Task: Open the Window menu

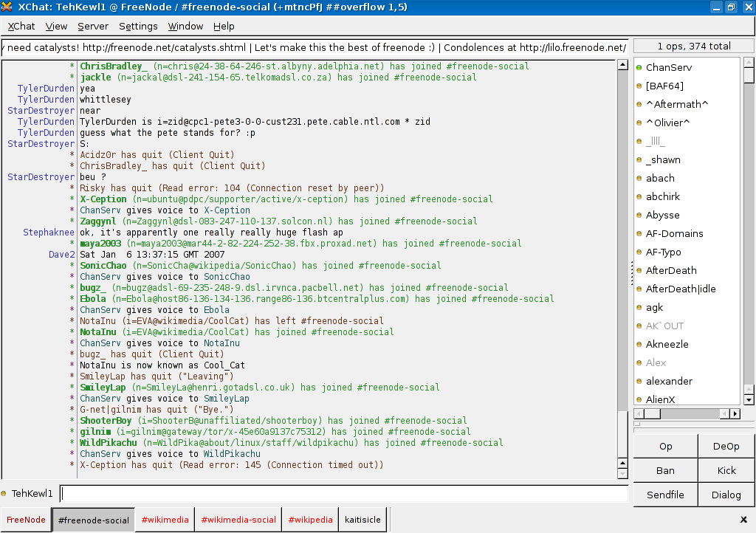Action: [185, 26]
